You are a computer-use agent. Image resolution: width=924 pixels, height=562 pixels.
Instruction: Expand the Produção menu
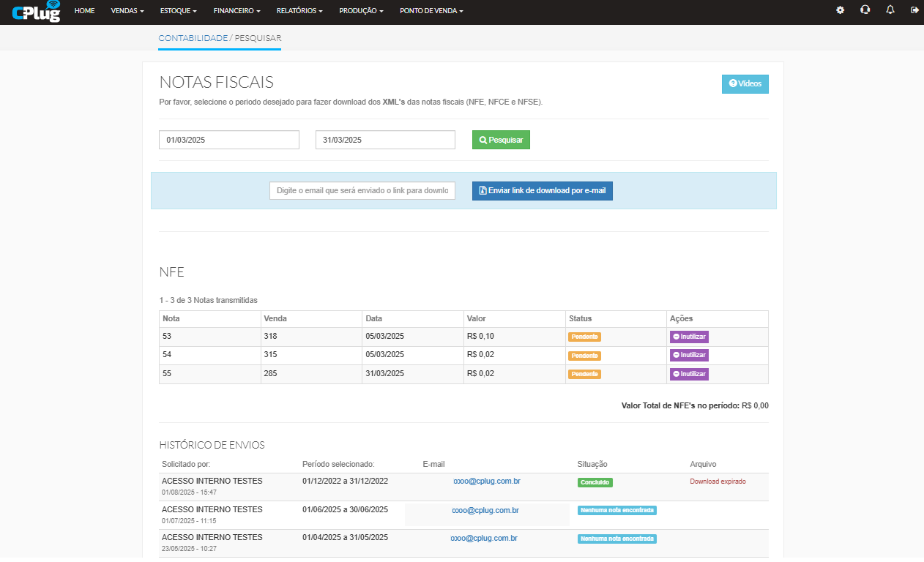coord(361,11)
